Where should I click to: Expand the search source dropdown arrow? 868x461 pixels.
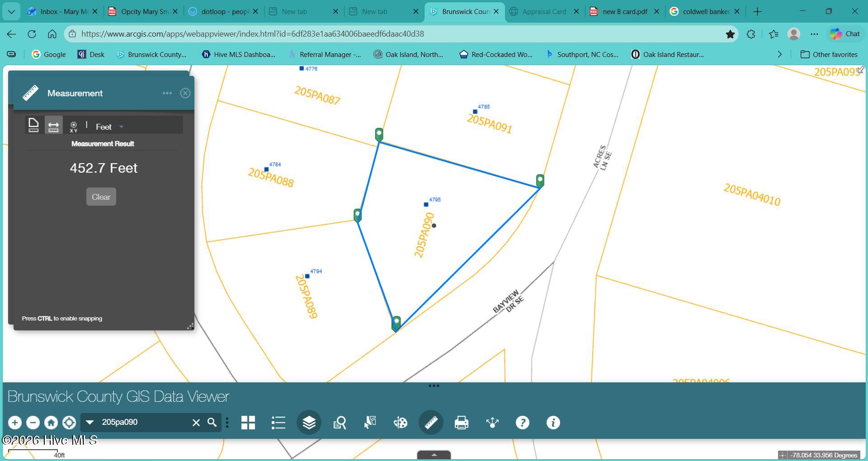point(90,422)
